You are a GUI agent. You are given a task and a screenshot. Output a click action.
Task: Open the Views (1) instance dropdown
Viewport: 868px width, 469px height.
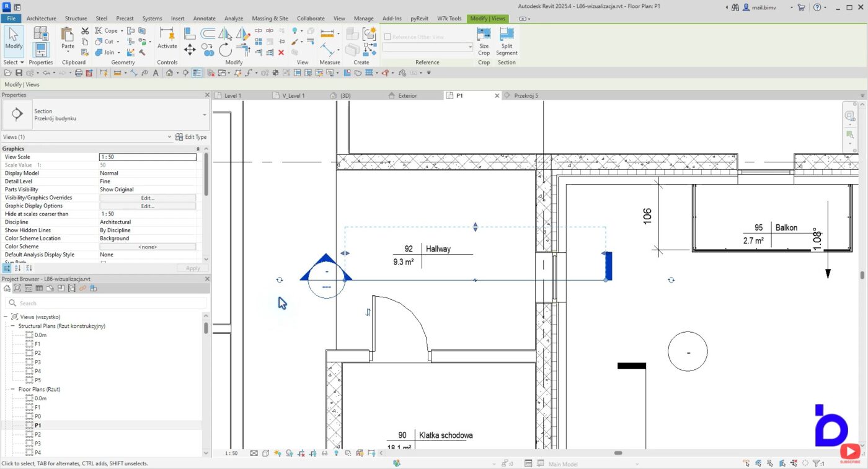169,137
